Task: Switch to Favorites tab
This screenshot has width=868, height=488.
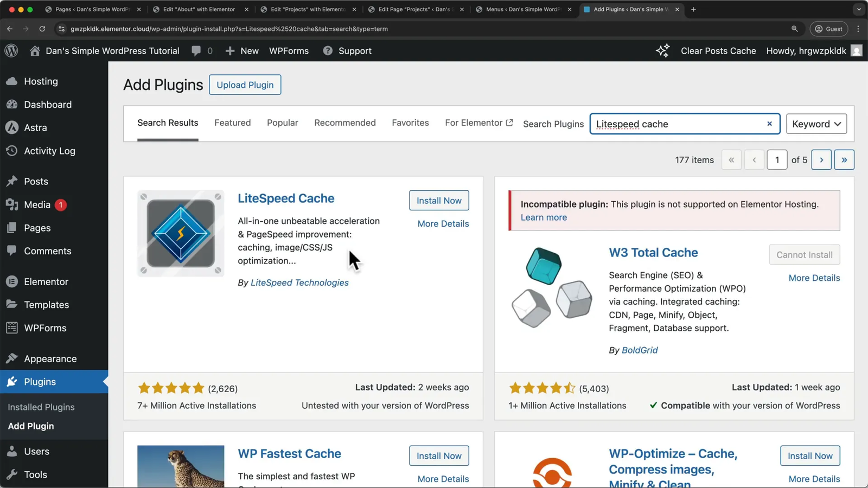Action: [x=410, y=123]
